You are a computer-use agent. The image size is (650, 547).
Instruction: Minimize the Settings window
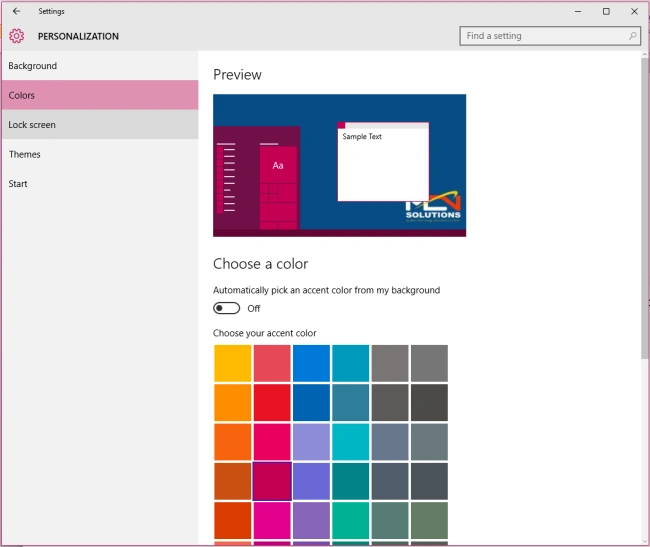578,11
